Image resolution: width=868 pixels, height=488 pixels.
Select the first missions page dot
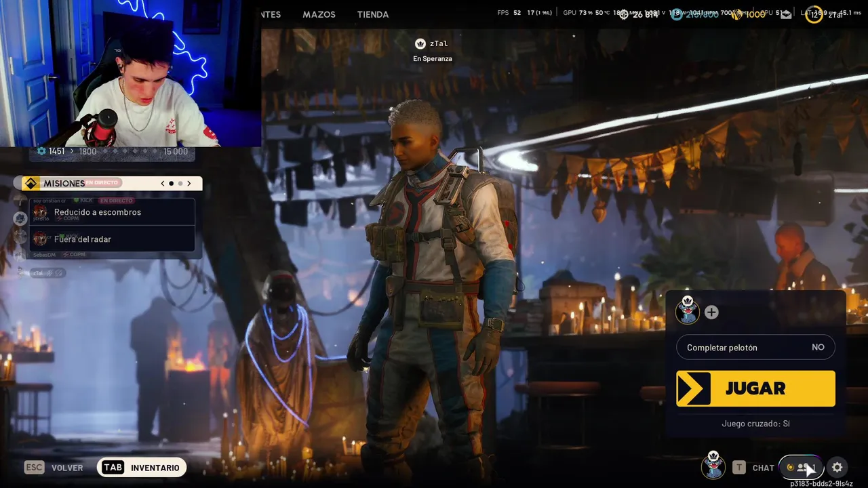tap(171, 183)
